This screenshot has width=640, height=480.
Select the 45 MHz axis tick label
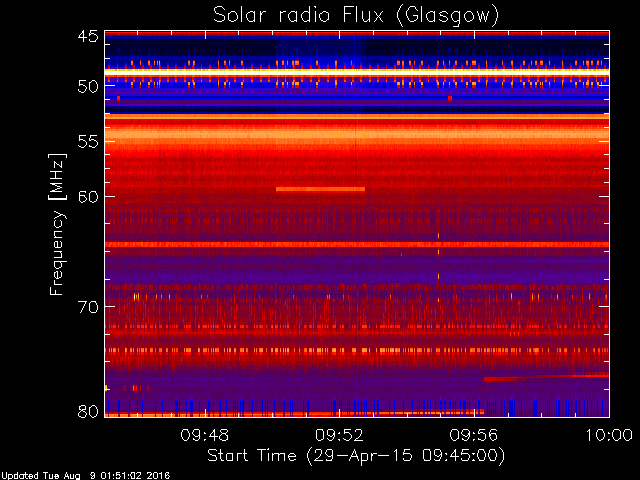click(x=88, y=36)
